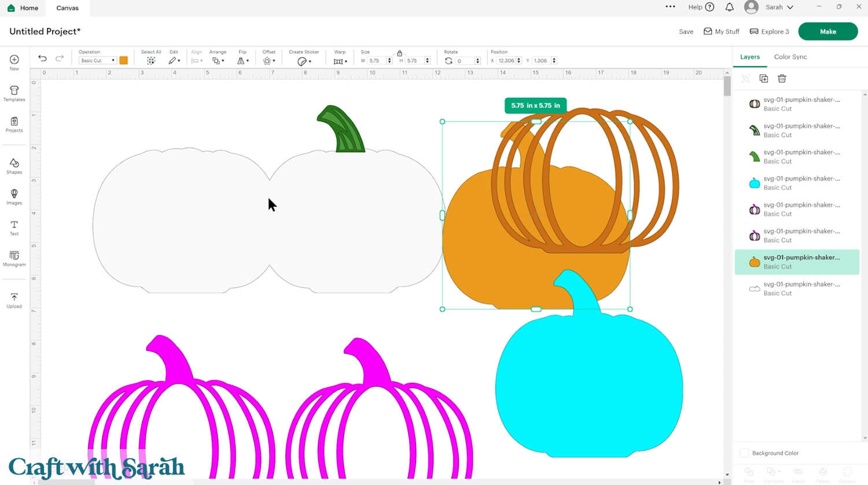
Task: Open the Images library
Action: pos(14,197)
